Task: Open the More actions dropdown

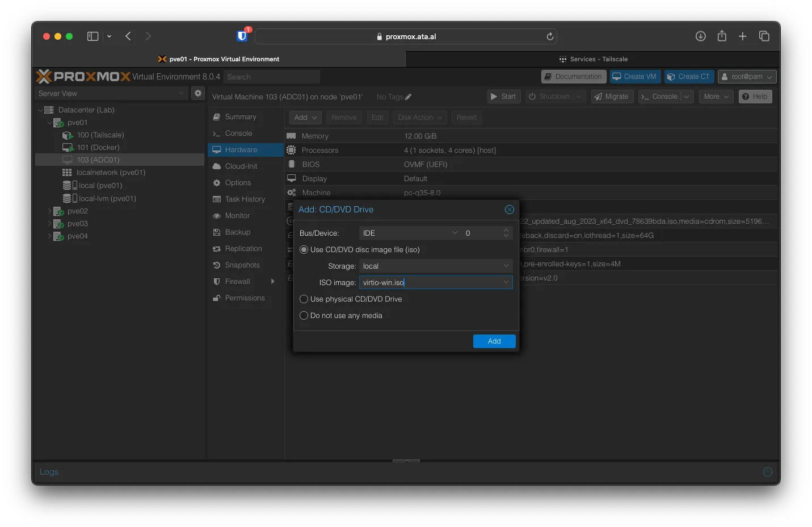Action: 716,97
